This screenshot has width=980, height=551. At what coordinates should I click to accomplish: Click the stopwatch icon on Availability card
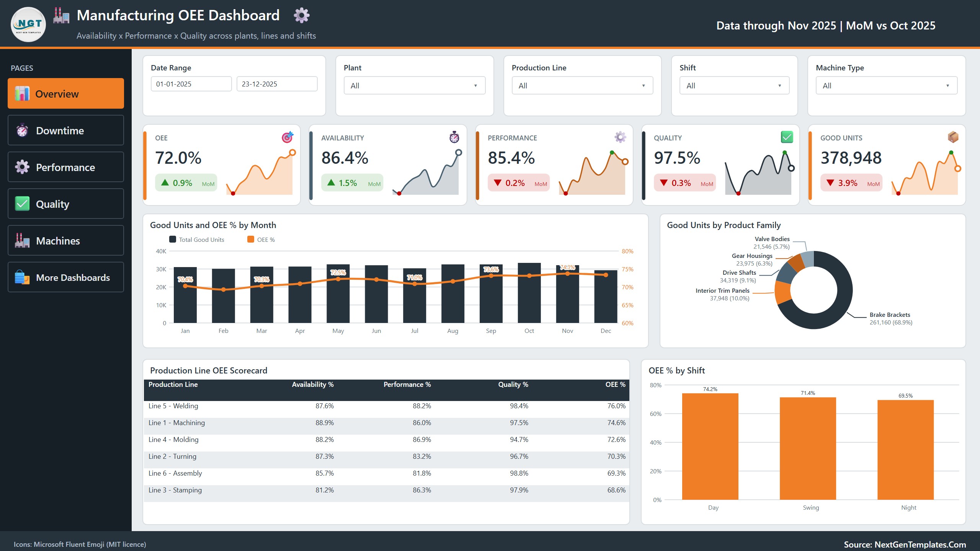[454, 137]
